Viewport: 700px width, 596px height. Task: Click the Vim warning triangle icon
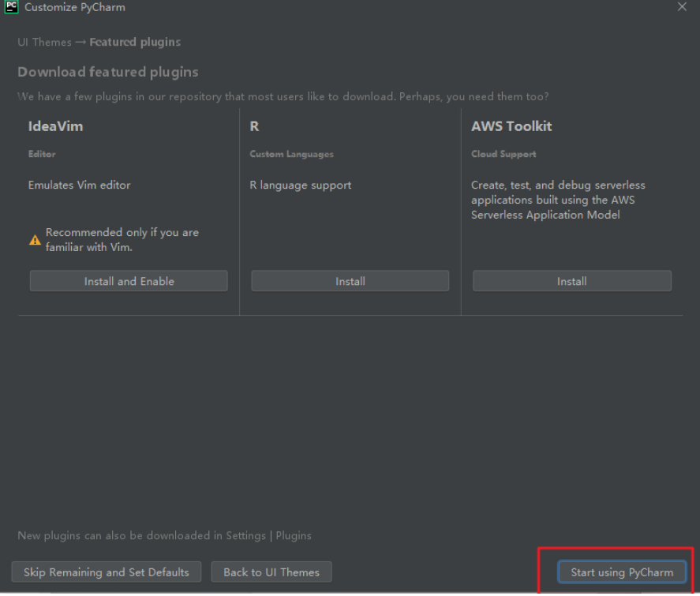tap(35, 240)
